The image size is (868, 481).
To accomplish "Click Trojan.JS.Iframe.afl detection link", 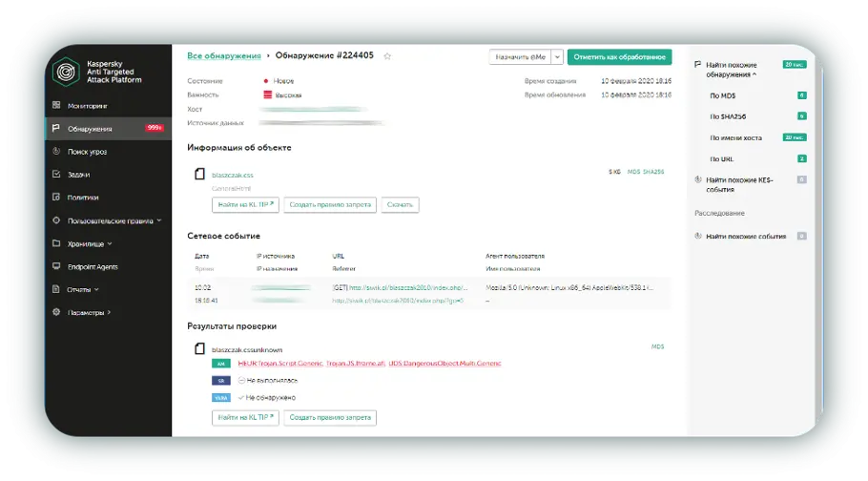I will pyautogui.click(x=356, y=364).
